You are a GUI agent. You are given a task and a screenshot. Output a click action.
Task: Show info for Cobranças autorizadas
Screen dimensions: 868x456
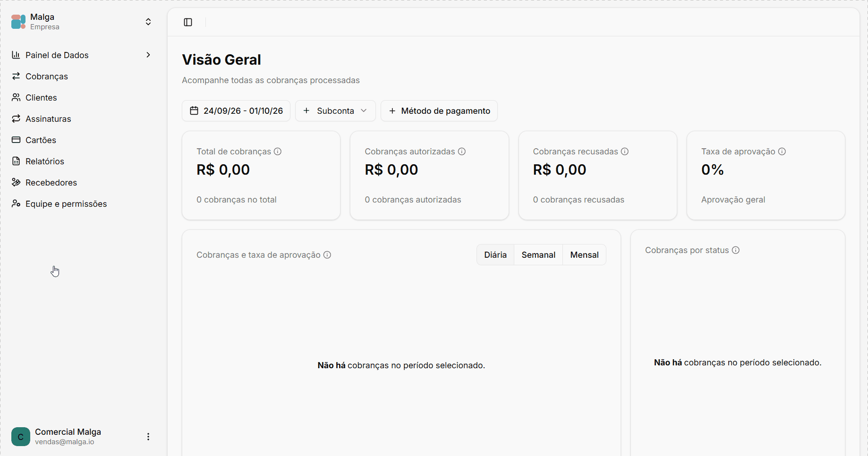point(462,152)
